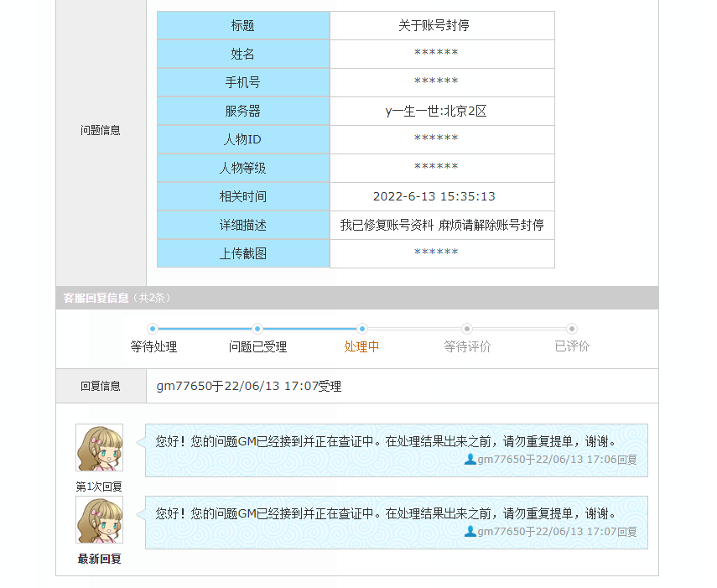Viewport: 717px width, 588px height.
Task: Select the 等待处理 progress dot
Action: [153, 329]
